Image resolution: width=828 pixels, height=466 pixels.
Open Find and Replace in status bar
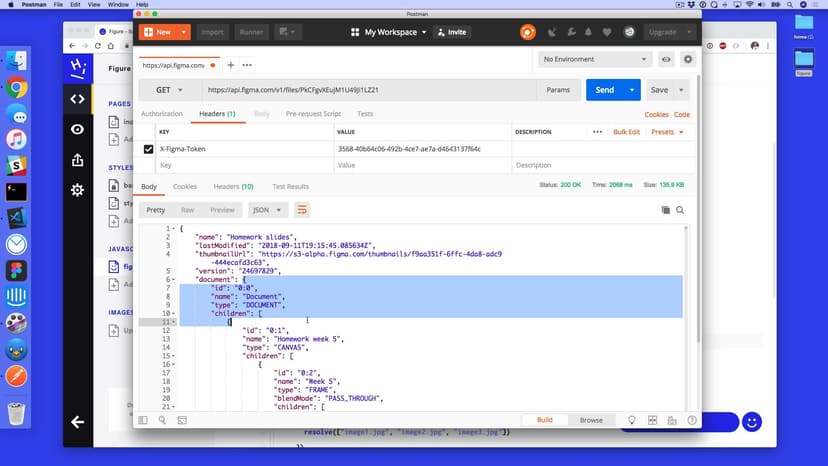coord(162,420)
